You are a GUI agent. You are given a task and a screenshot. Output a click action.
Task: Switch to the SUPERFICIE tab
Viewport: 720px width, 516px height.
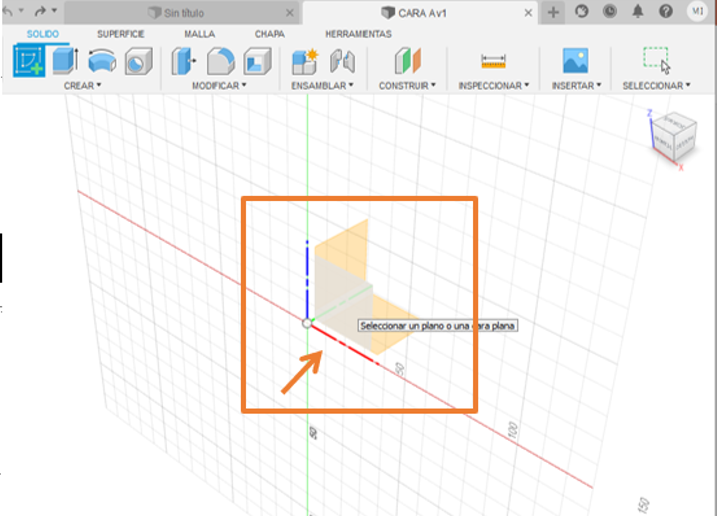point(121,34)
